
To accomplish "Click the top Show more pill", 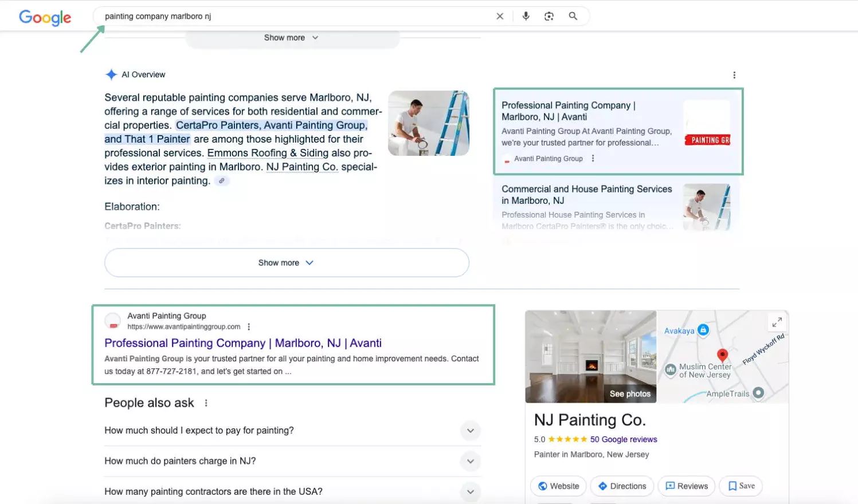I will pos(292,38).
